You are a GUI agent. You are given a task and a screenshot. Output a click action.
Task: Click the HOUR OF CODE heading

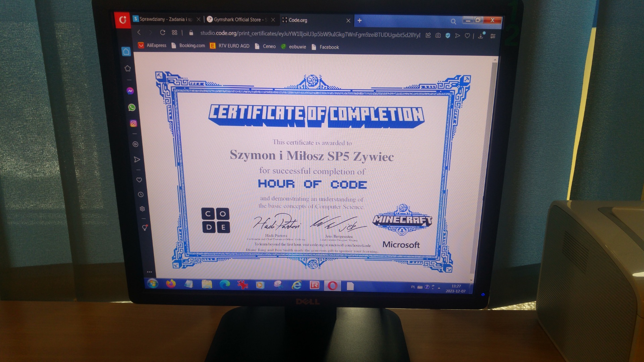coord(312,184)
